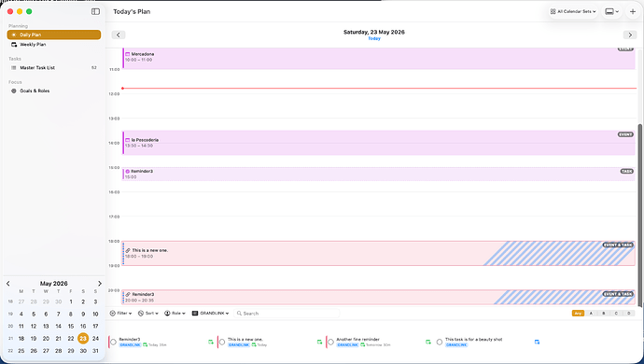Click the calendar icon on Mercadona event
This screenshot has height=364, width=644.
coord(127,54)
